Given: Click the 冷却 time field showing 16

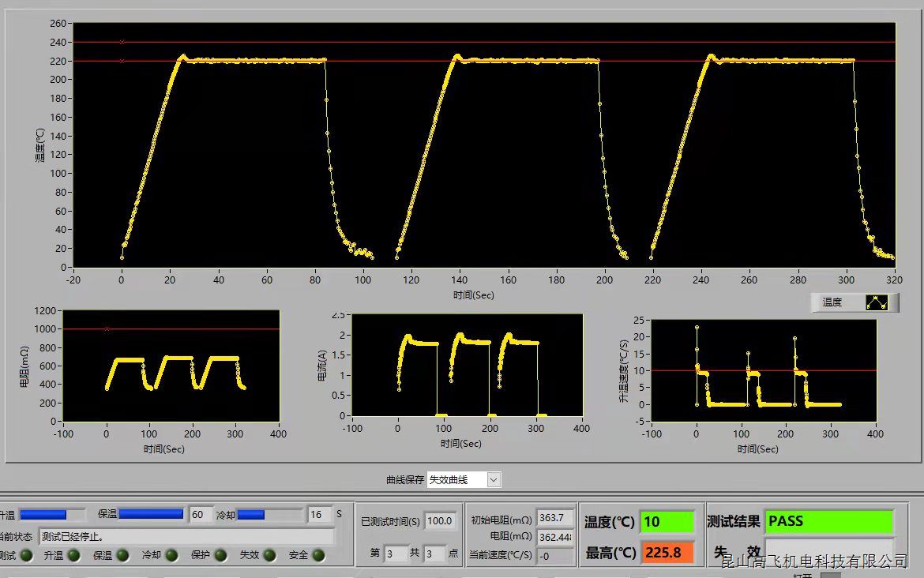Looking at the screenshot, I should pos(319,515).
